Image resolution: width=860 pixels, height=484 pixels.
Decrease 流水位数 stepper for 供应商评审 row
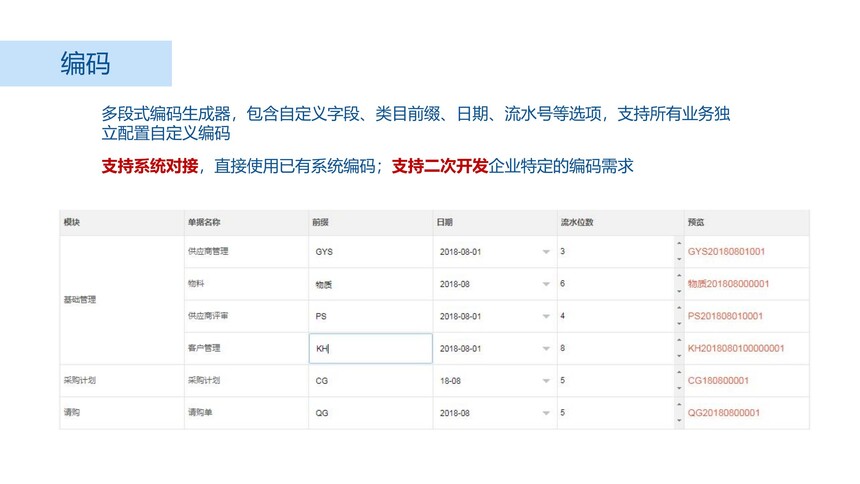coord(679,324)
